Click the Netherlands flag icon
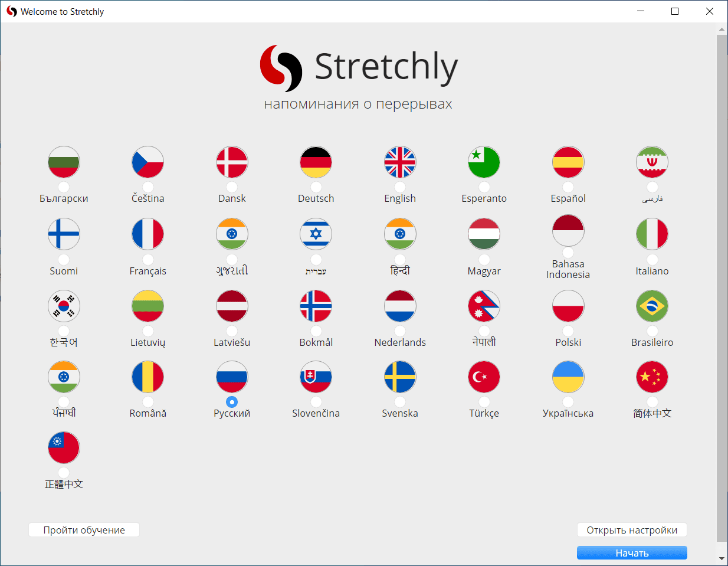The height and width of the screenshot is (566, 728). click(400, 306)
